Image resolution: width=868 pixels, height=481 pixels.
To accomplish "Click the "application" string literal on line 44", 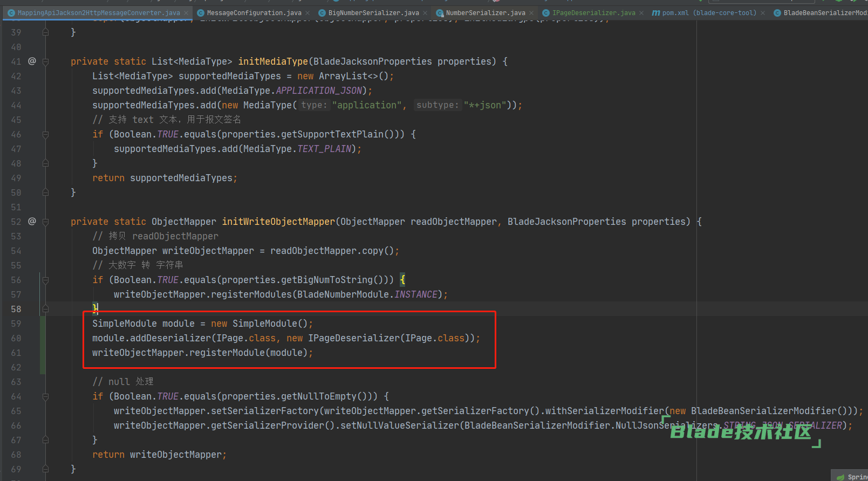I will (367, 105).
